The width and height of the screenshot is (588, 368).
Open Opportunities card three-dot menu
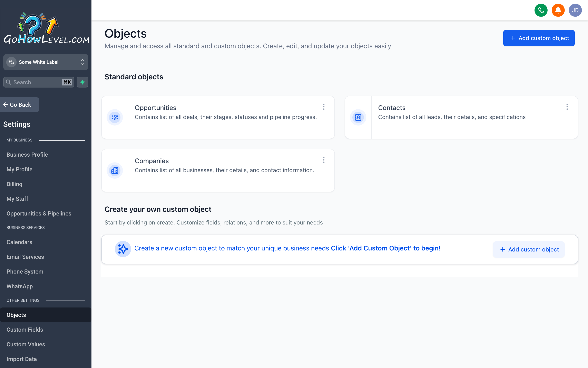pos(324,107)
